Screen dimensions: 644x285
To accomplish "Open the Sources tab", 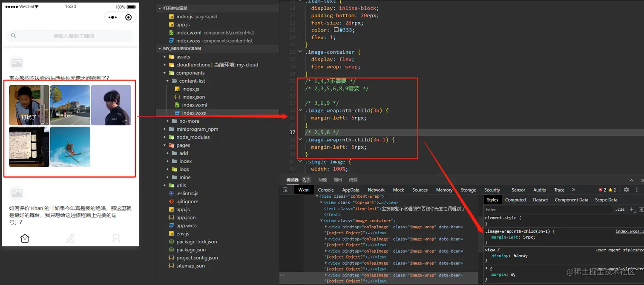I will [420, 190].
